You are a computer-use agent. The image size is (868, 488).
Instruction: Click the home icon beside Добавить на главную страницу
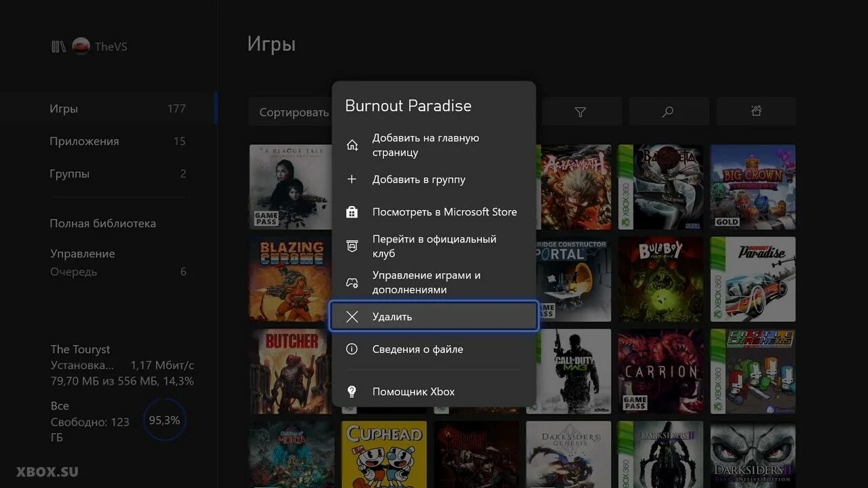click(352, 145)
